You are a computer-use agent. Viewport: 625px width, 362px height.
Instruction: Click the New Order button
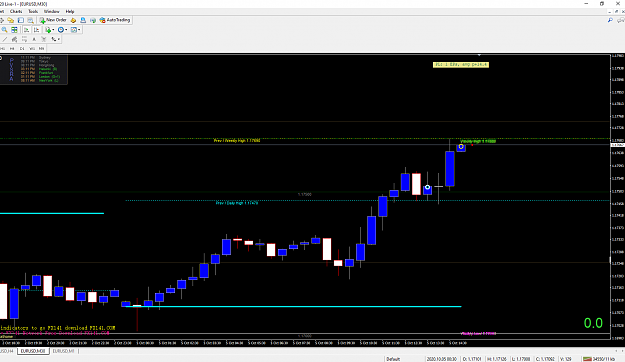coord(53,20)
